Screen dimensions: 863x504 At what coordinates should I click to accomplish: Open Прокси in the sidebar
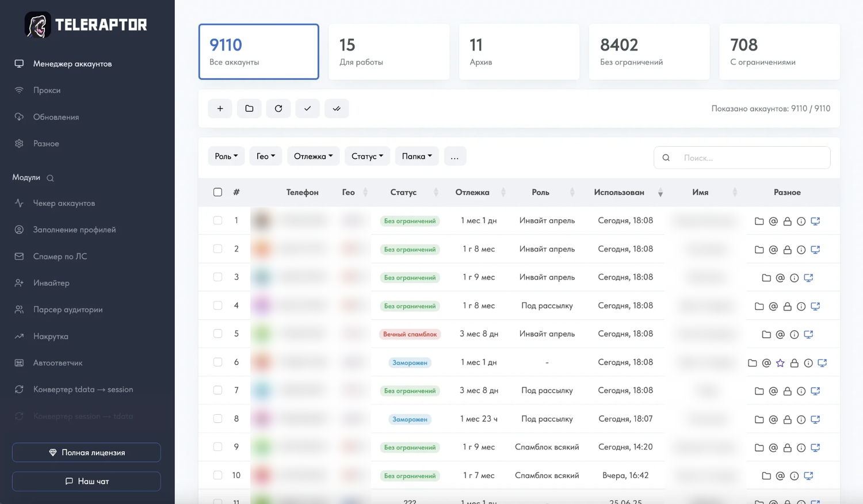47,90
